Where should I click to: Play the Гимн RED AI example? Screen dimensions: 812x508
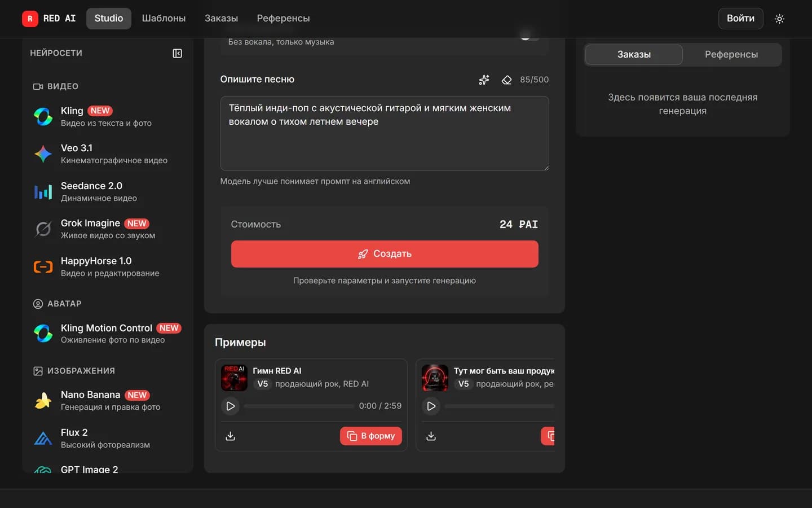230,406
